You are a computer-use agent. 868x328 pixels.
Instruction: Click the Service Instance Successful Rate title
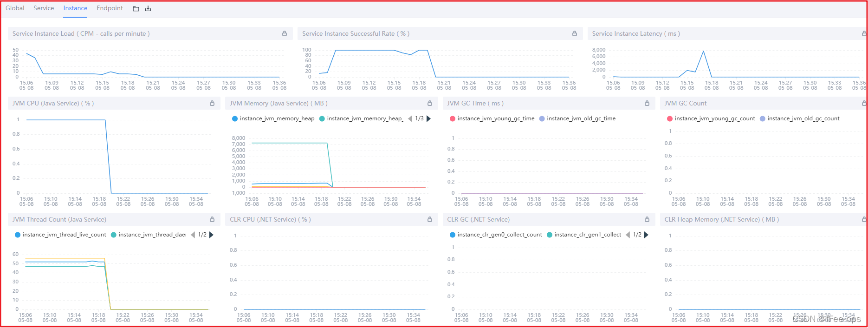356,33
